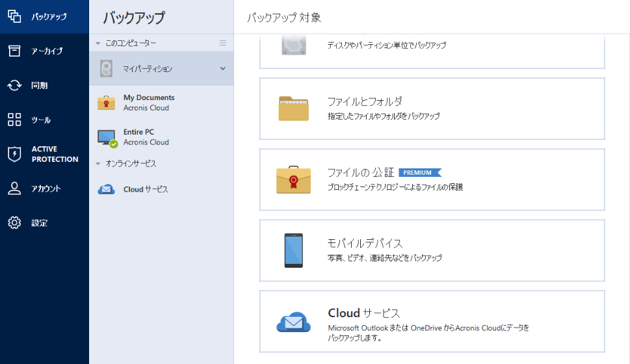Switch to 同期 in the sidebar
This screenshot has width=630, height=364.
(44, 85)
